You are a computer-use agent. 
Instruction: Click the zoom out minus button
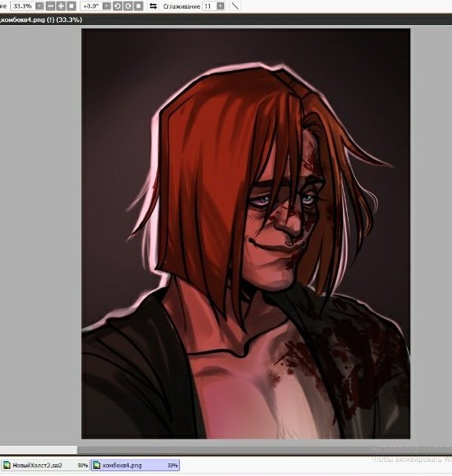[x=50, y=6]
